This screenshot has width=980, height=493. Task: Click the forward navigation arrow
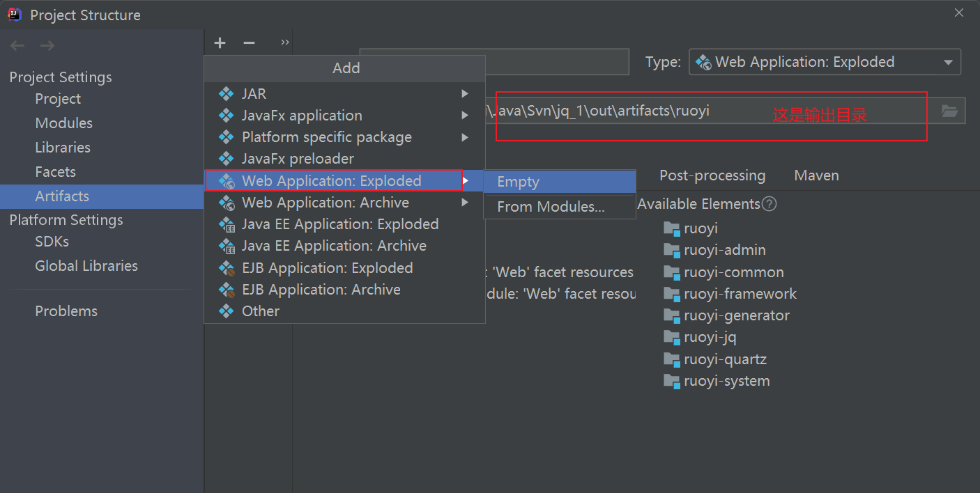click(x=47, y=46)
